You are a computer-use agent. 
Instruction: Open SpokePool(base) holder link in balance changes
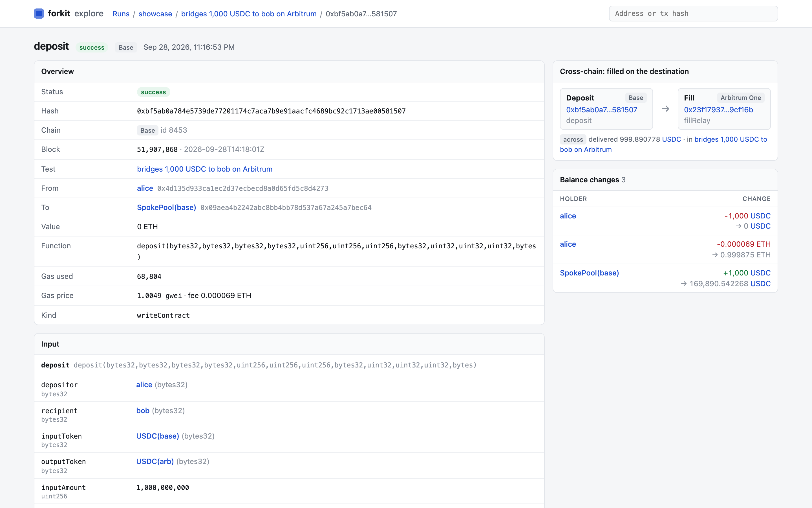(589, 273)
